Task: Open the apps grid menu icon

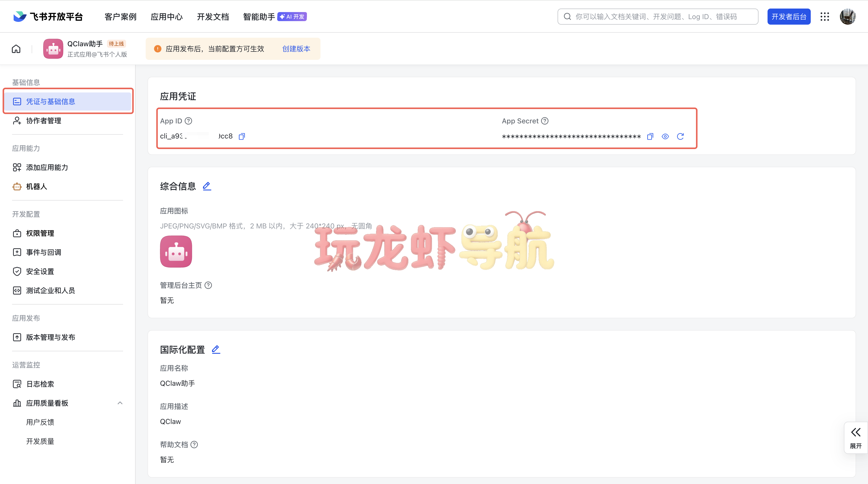Action: [x=825, y=17]
